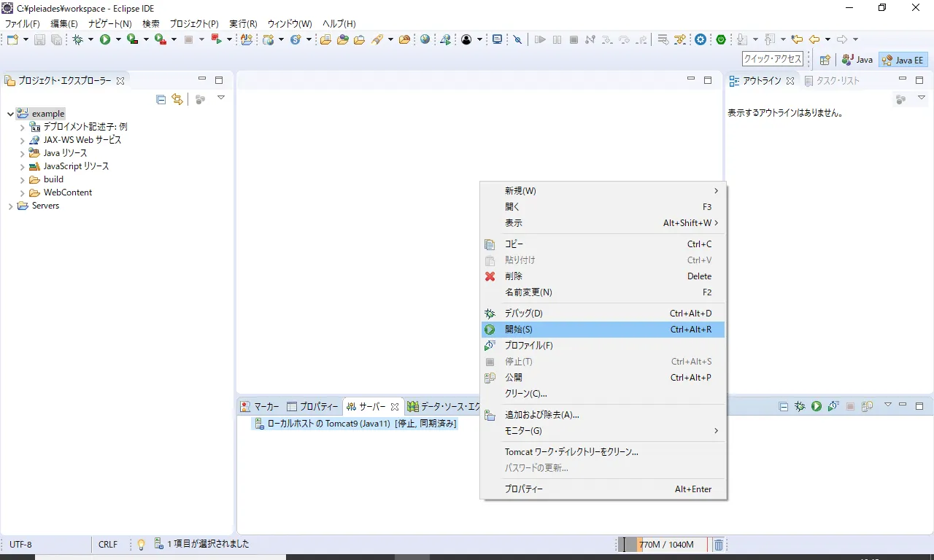Expand the Servers project node
This screenshot has height=560, width=934.
(10, 206)
